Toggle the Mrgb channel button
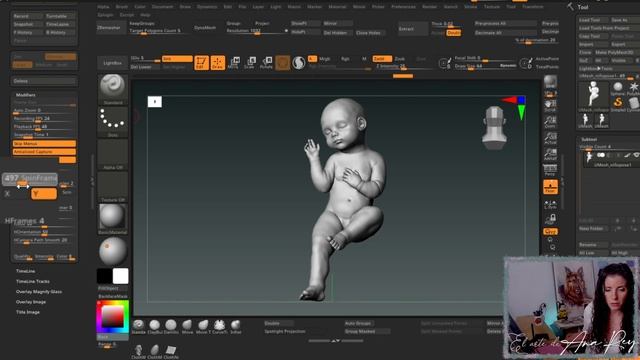Screen dimensions: 640x360 [325, 59]
